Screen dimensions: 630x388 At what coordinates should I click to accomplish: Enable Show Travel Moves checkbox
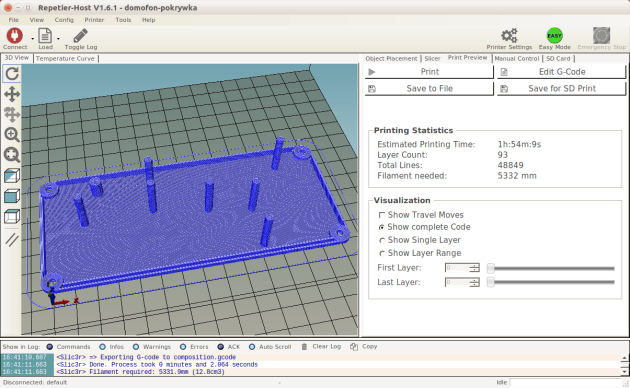[382, 215]
